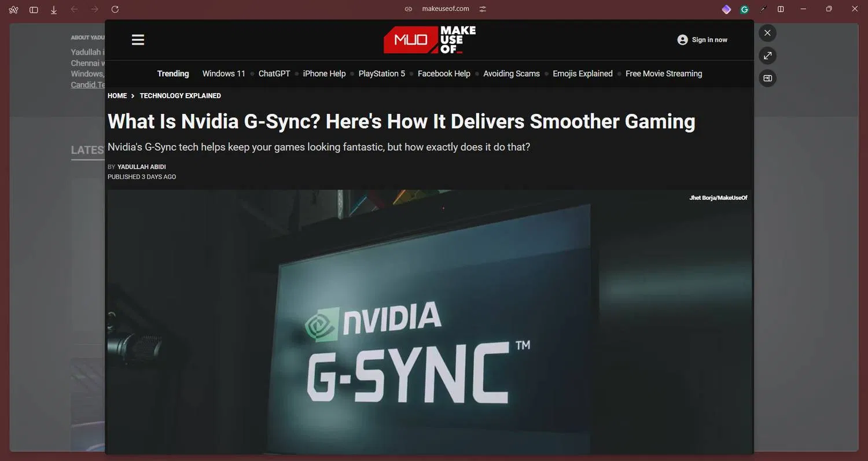Image resolution: width=868 pixels, height=461 pixels.
Task: Click the purple diamond extension icon
Action: [726, 9]
